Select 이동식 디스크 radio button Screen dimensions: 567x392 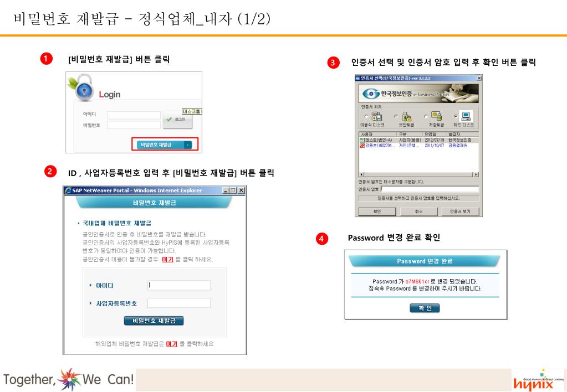[x=366, y=116]
